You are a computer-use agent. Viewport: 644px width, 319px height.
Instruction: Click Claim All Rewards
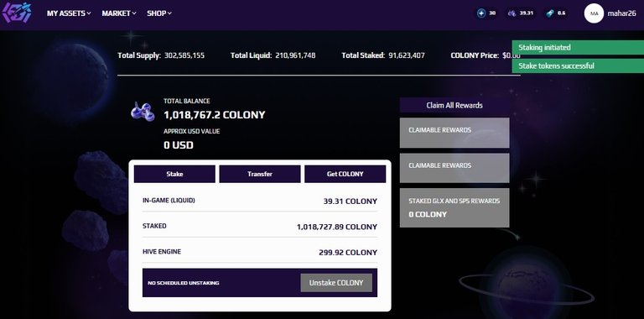pyautogui.click(x=454, y=105)
